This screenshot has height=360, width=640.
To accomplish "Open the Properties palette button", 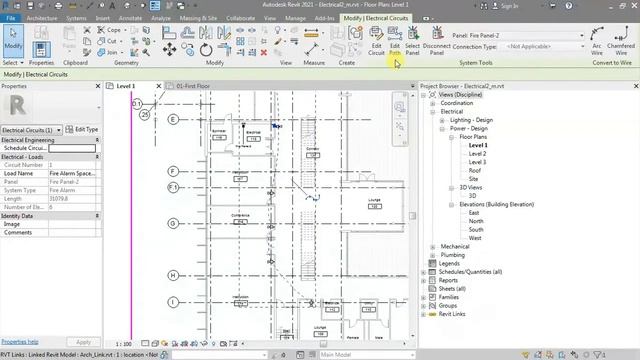I will [41, 50].
